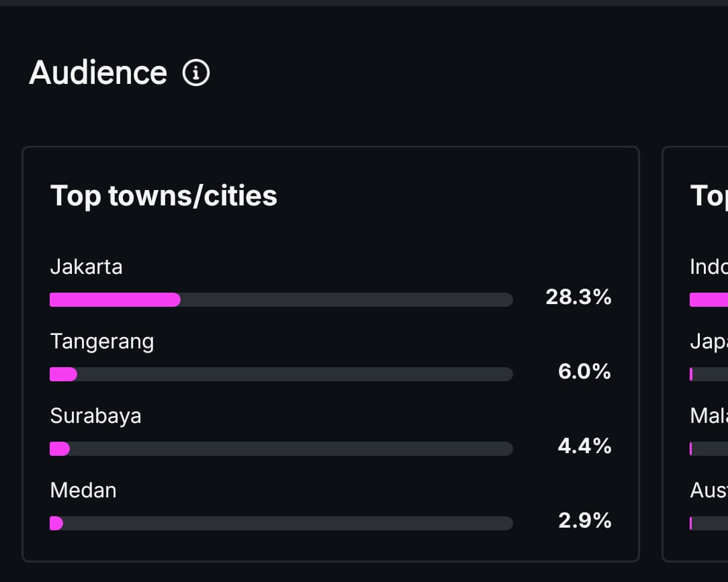Select the cut-off Japa country label
The height and width of the screenshot is (582, 728).
point(709,342)
